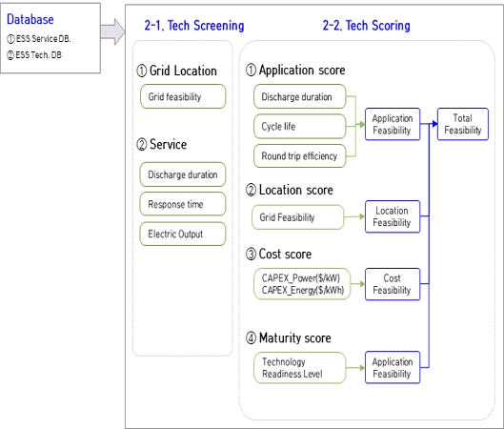Click the Database box title
The image size is (504, 429).
[x=30, y=19]
